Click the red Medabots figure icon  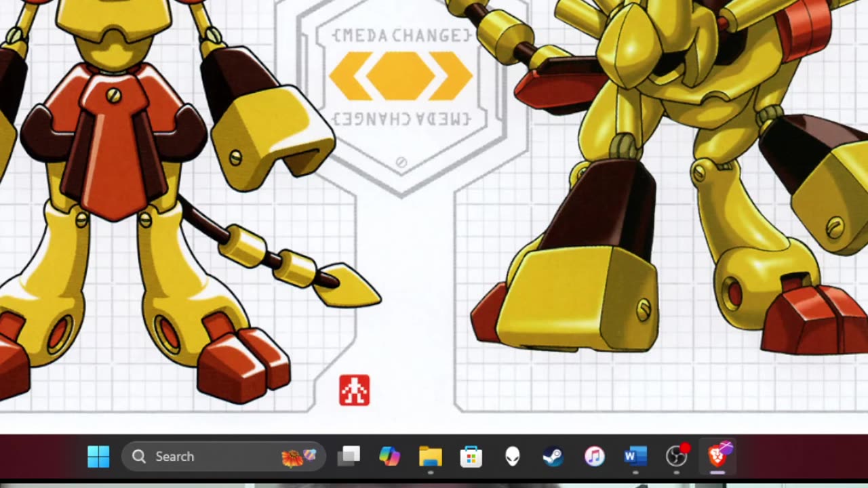click(355, 390)
